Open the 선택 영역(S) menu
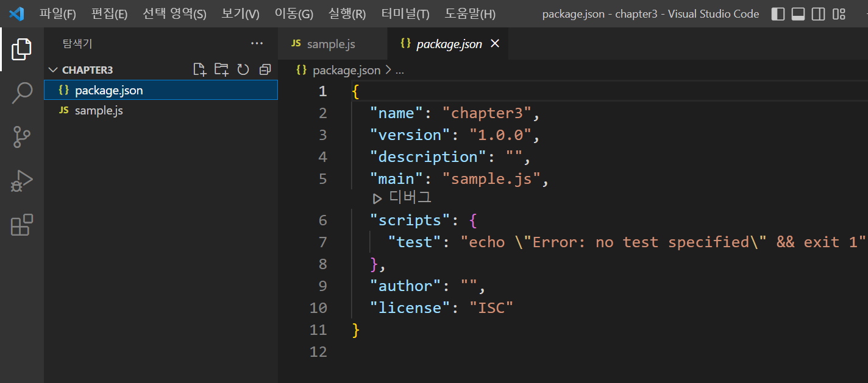The width and height of the screenshot is (868, 383). point(174,13)
